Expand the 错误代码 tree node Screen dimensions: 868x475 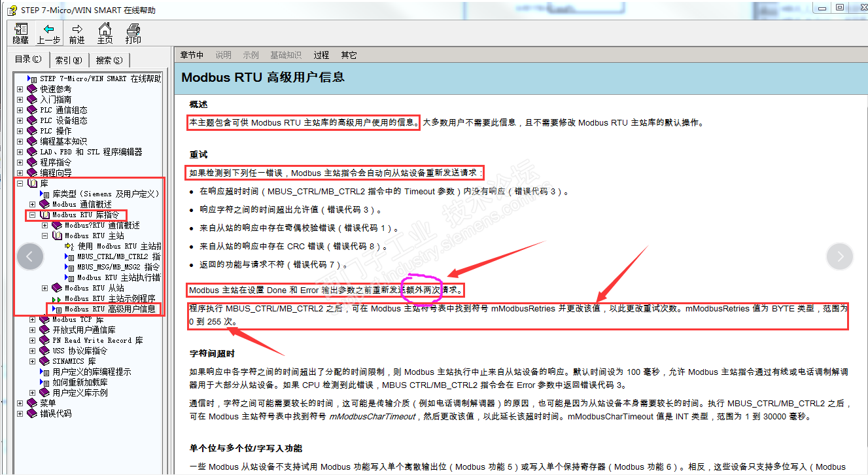[x=20, y=413]
